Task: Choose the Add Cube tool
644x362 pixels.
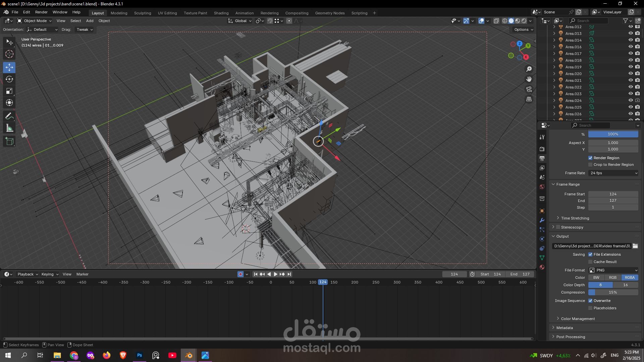Action: point(9,141)
